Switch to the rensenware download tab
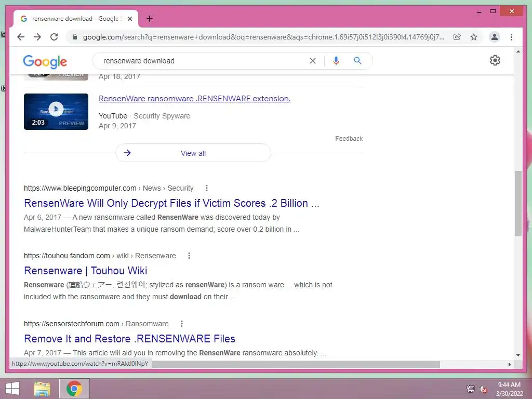Screen dimensions: 532x399 tap(75, 19)
